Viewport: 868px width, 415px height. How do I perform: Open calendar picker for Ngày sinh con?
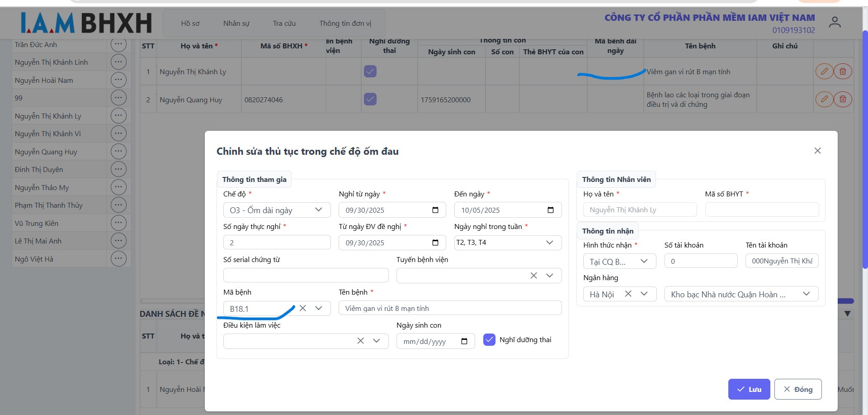[x=464, y=341]
